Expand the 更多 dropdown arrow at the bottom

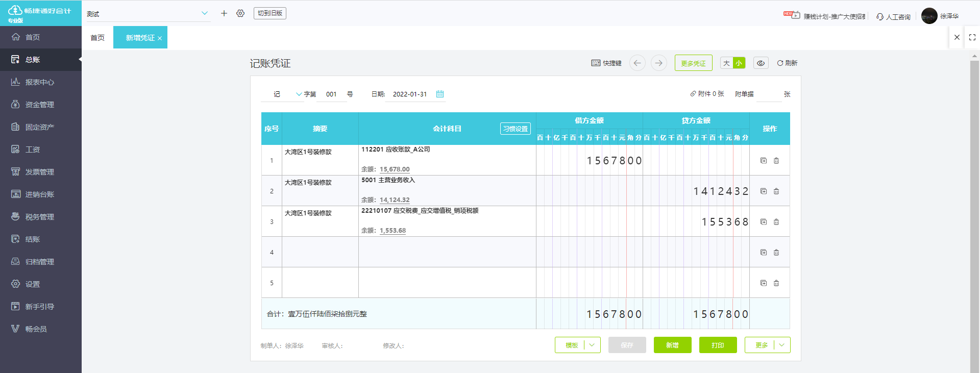pos(782,345)
